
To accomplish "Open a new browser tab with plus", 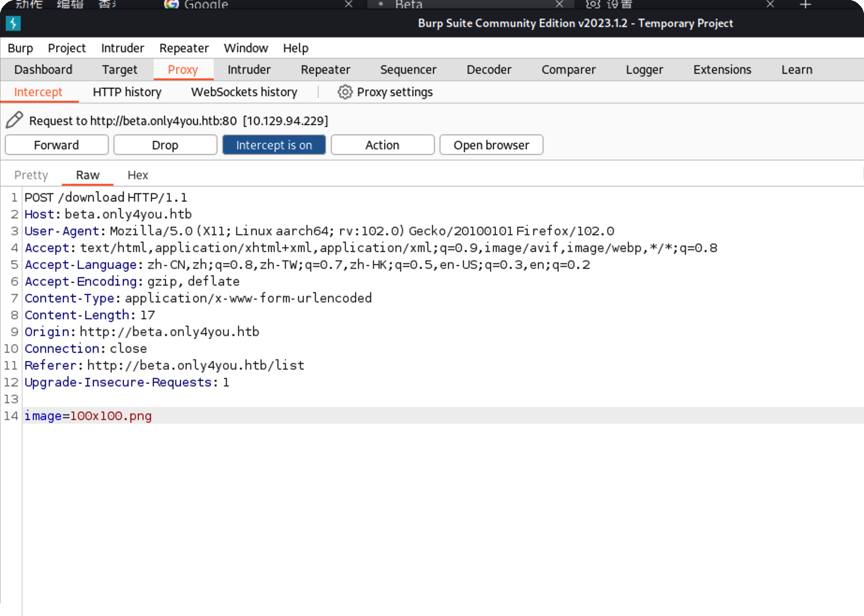I will [x=805, y=4].
